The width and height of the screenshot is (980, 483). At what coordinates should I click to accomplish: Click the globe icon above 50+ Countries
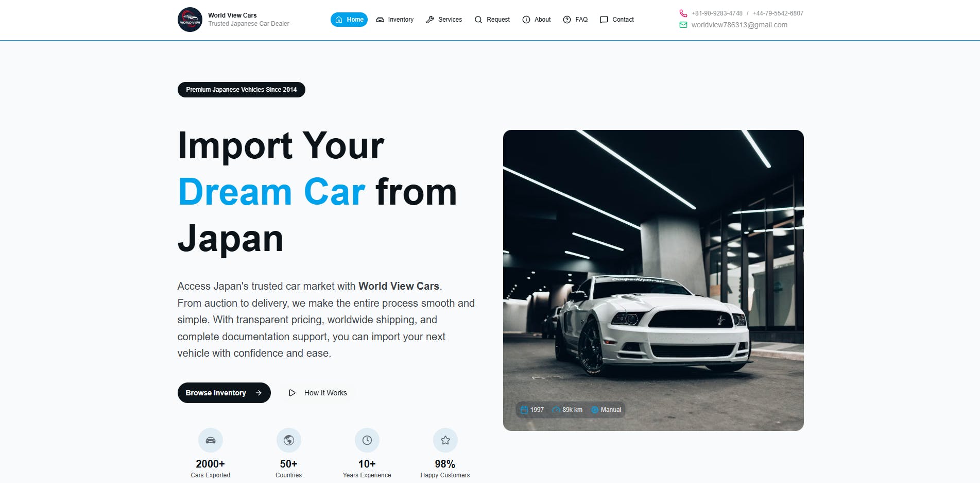[x=289, y=440]
